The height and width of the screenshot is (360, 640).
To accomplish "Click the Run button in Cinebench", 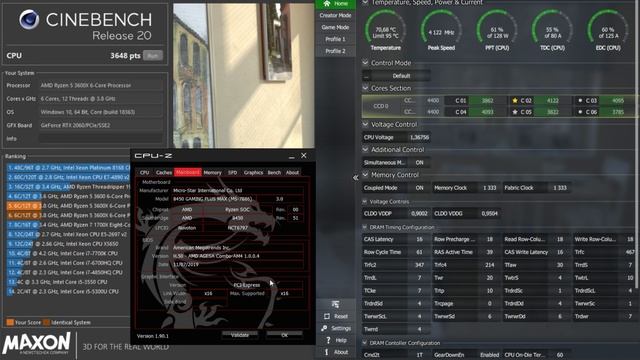I will pyautogui.click(x=153, y=56).
